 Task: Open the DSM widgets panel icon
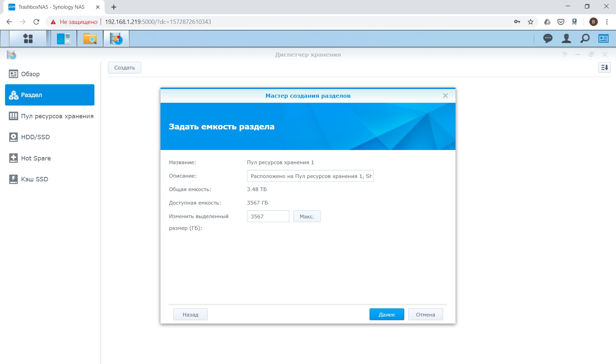point(604,38)
